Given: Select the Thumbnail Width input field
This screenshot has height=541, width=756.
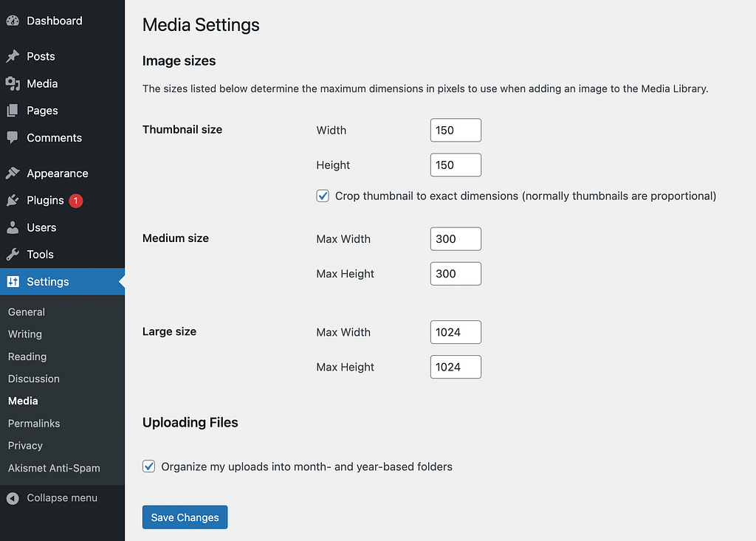Looking at the screenshot, I should (x=456, y=130).
